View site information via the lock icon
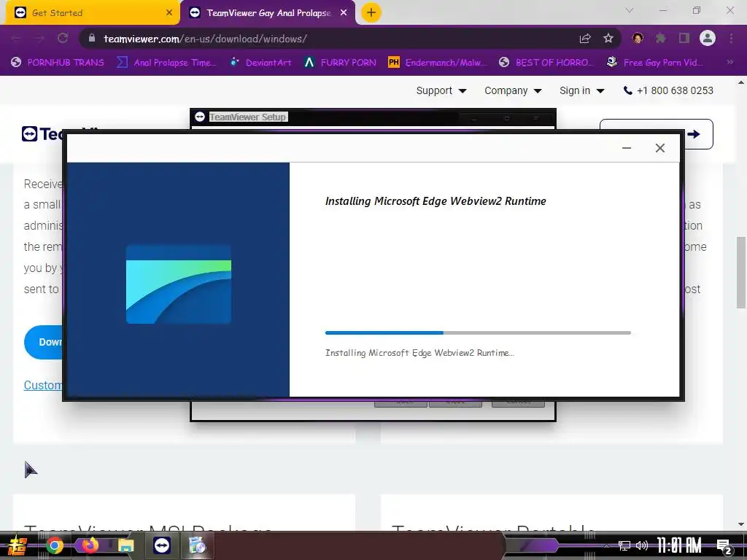This screenshot has height=560, width=747. 92,38
